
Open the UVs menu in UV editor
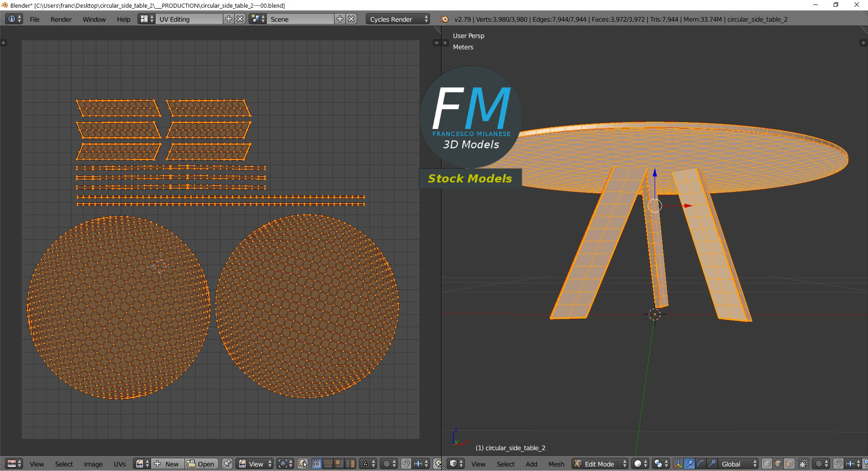tap(120, 464)
